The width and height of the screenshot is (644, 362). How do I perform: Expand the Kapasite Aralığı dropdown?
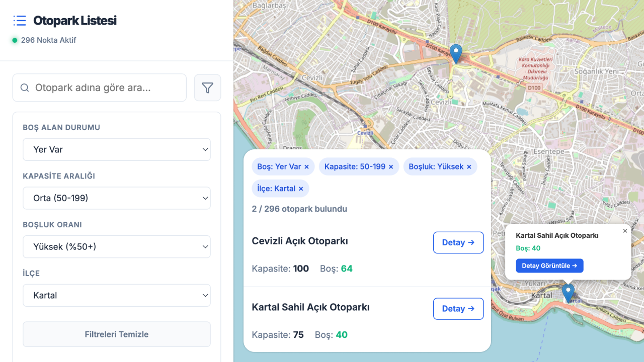pyautogui.click(x=117, y=199)
